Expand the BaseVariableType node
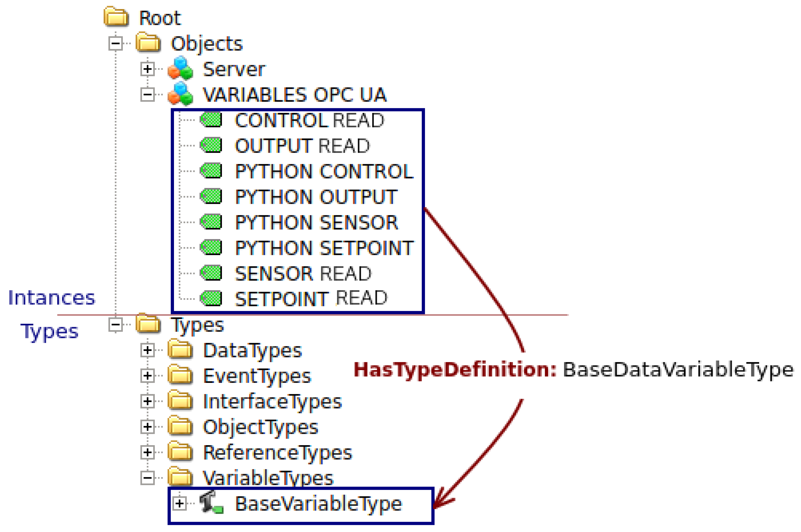Viewport: 801px width, 532px height. [x=179, y=503]
